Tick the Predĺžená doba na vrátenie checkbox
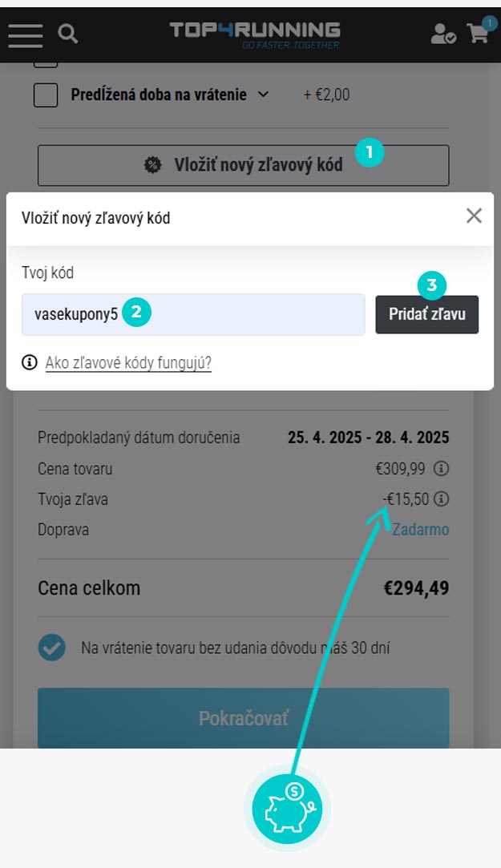The width and height of the screenshot is (501, 868). (x=46, y=95)
